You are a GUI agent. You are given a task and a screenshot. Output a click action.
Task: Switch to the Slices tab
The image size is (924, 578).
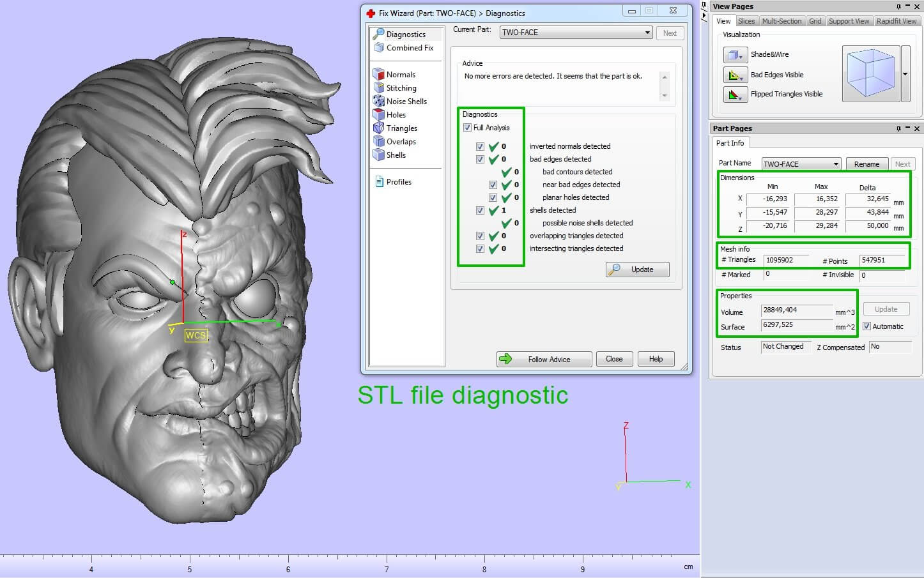[746, 21]
